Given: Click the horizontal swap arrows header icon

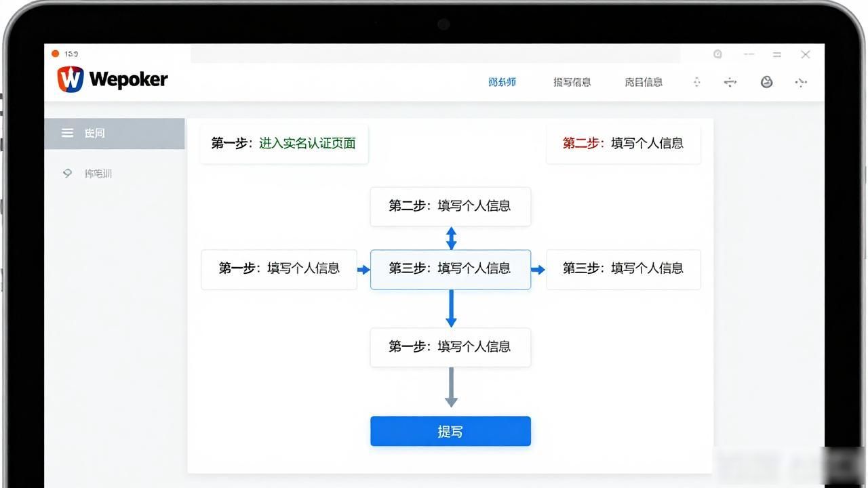Looking at the screenshot, I should (730, 82).
